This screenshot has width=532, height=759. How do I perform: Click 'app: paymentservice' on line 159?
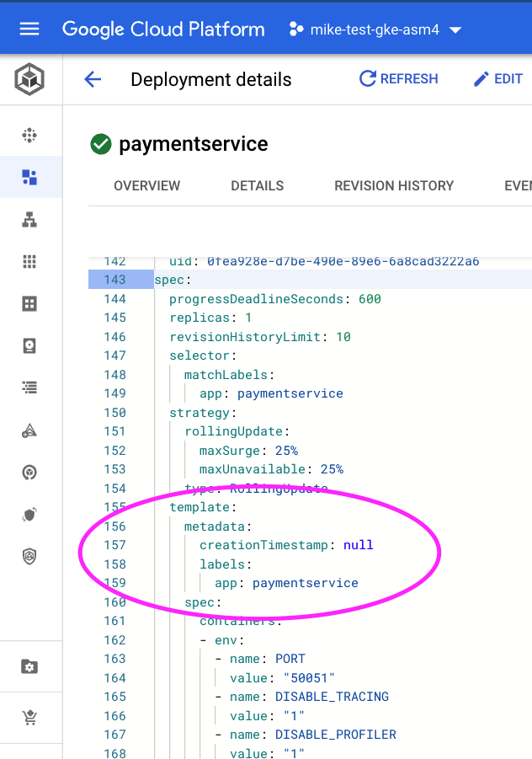pos(286,583)
